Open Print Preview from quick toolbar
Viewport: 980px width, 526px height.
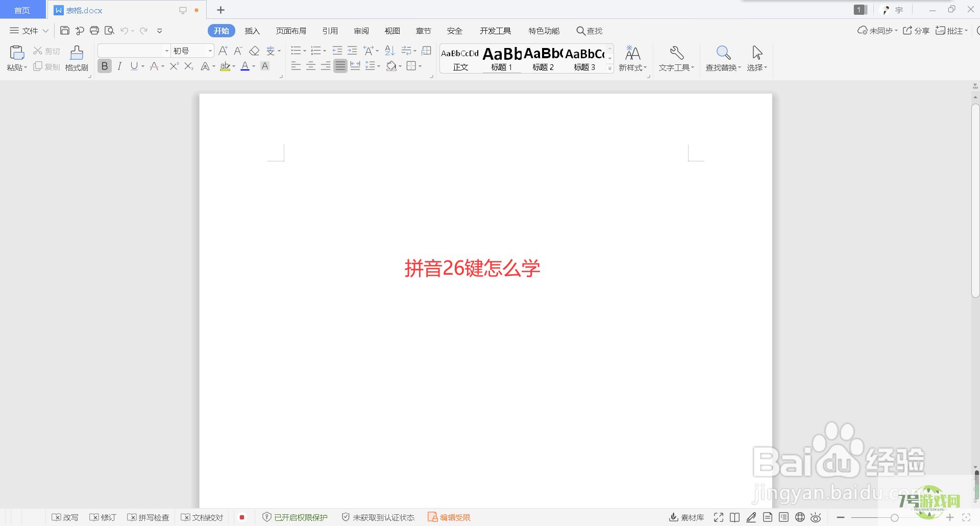(x=109, y=31)
